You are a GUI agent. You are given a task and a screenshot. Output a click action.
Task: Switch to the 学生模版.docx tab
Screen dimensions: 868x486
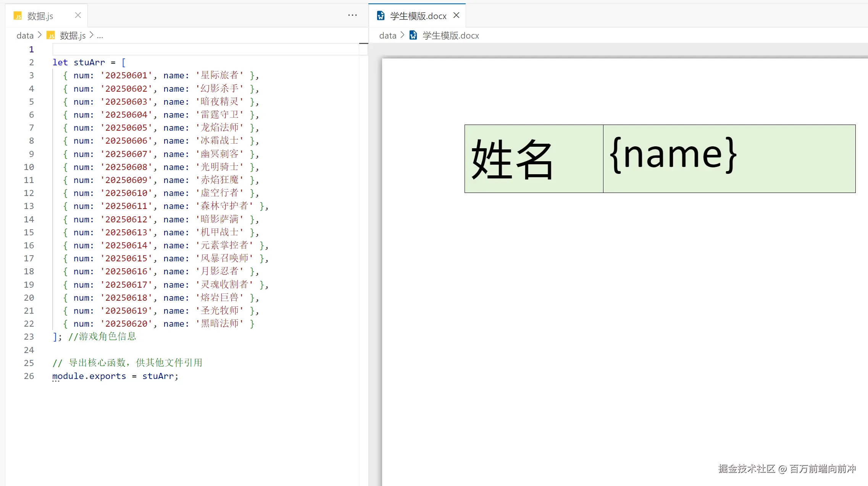click(x=418, y=16)
